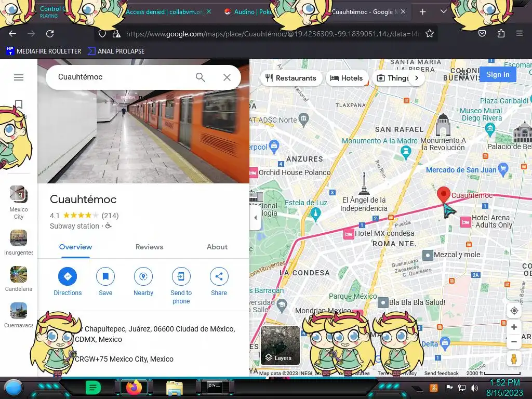532x399 pixels.
Task: Select the plus code CRGW+75 text
Action: [x=124, y=359]
